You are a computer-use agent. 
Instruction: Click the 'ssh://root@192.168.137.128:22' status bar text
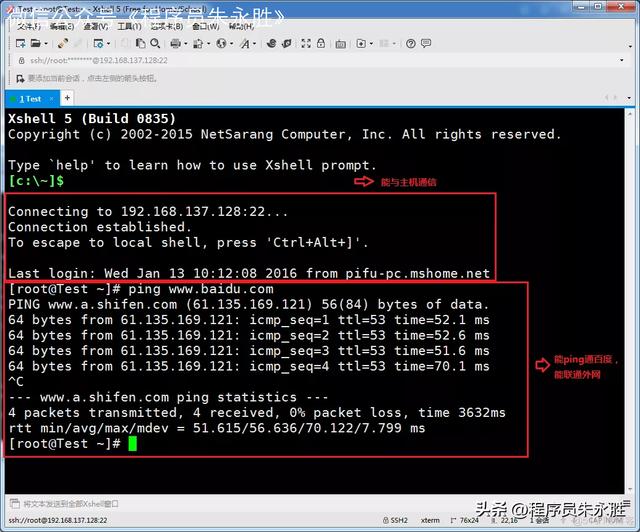(58, 520)
